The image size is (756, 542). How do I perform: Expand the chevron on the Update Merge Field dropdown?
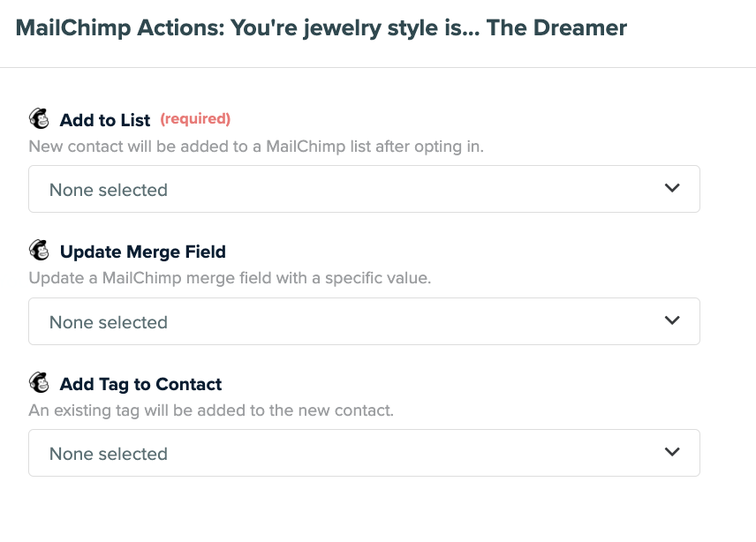pyautogui.click(x=673, y=320)
